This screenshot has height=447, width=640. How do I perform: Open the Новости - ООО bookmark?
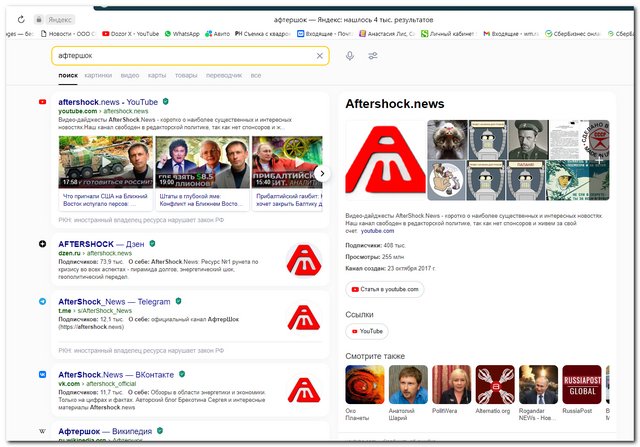(68, 34)
